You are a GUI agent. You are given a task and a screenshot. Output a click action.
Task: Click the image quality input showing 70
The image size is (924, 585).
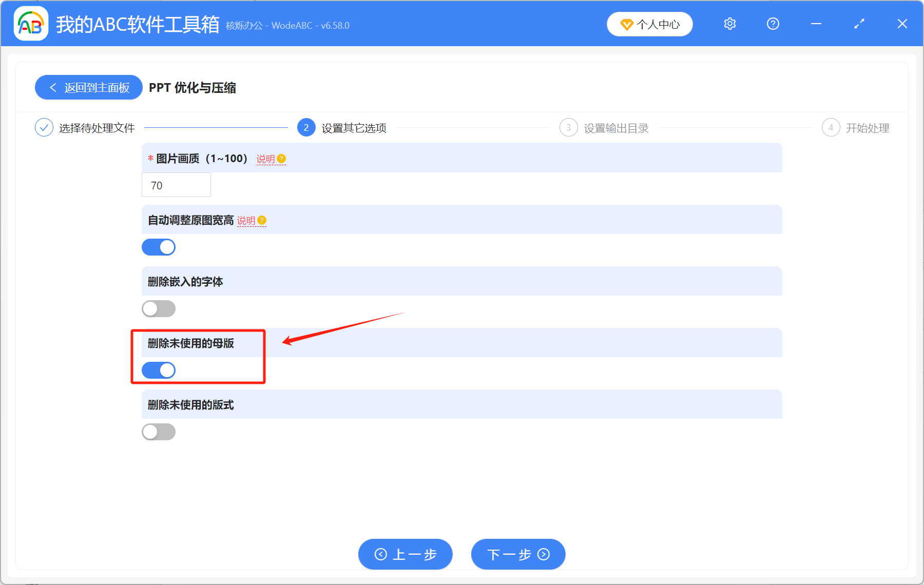(176, 185)
